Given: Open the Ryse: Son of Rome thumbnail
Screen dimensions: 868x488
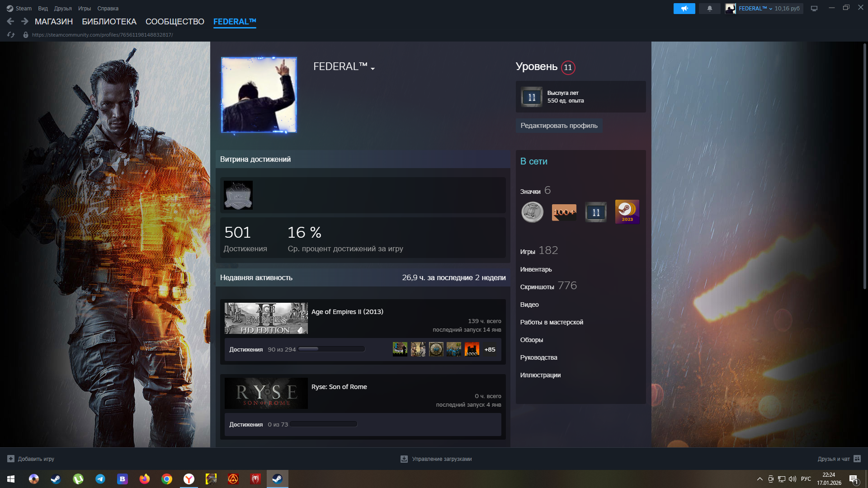Looking at the screenshot, I should click(x=266, y=393).
